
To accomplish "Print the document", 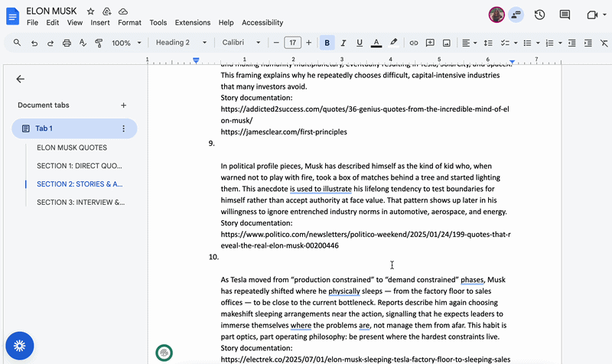I will point(67,43).
